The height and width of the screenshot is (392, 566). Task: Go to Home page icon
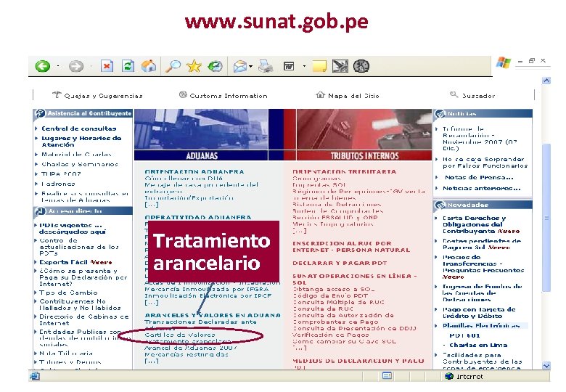coord(149,66)
